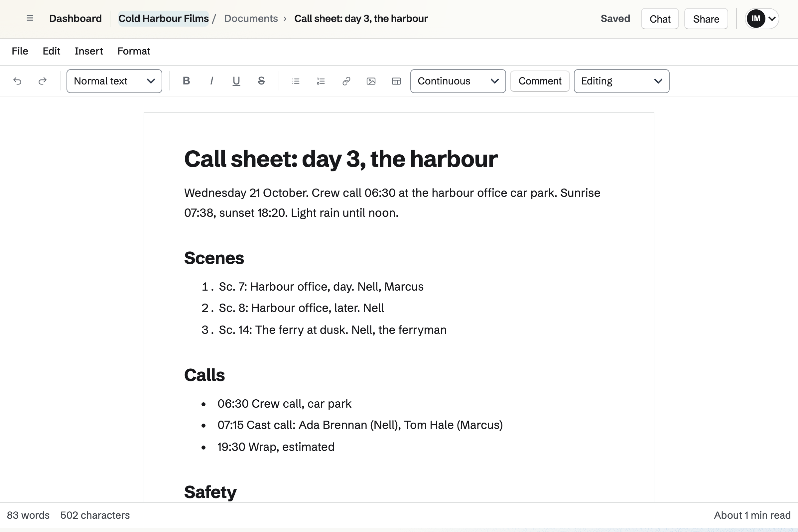Click the Undo arrow icon

coord(17,81)
